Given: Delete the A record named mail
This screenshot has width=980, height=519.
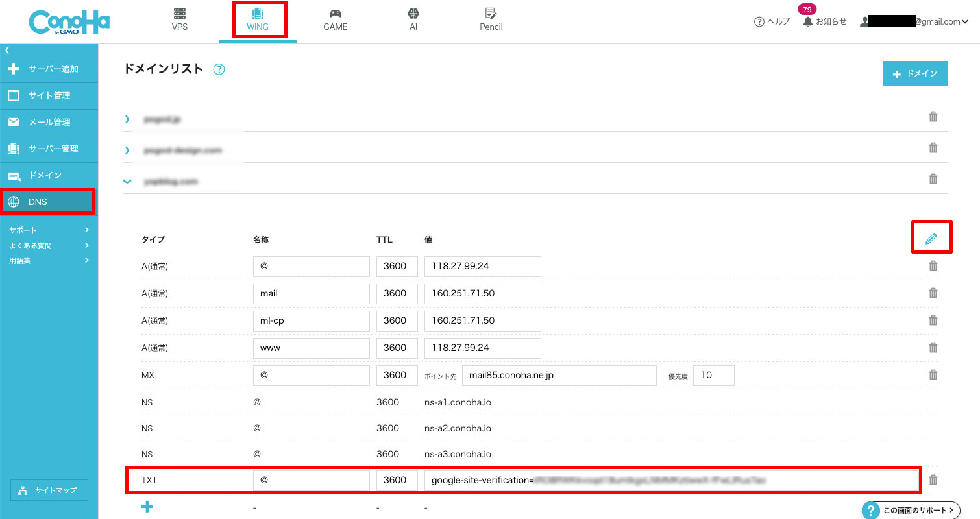Looking at the screenshot, I should pyautogui.click(x=933, y=293).
